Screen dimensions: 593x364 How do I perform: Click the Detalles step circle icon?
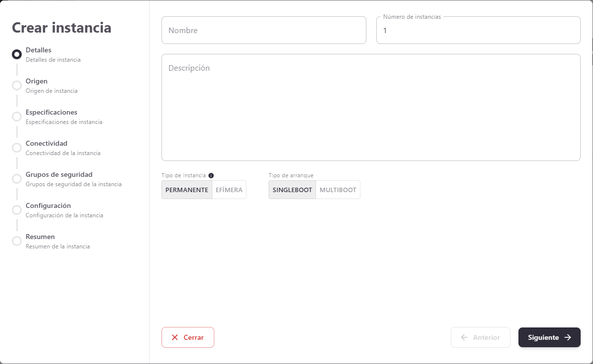17,54
